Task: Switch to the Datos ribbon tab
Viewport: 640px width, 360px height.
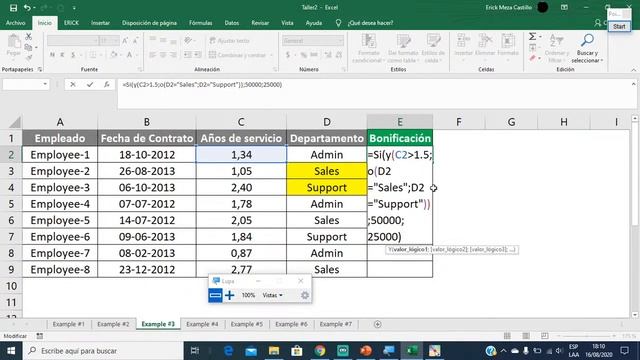Action: [x=231, y=23]
